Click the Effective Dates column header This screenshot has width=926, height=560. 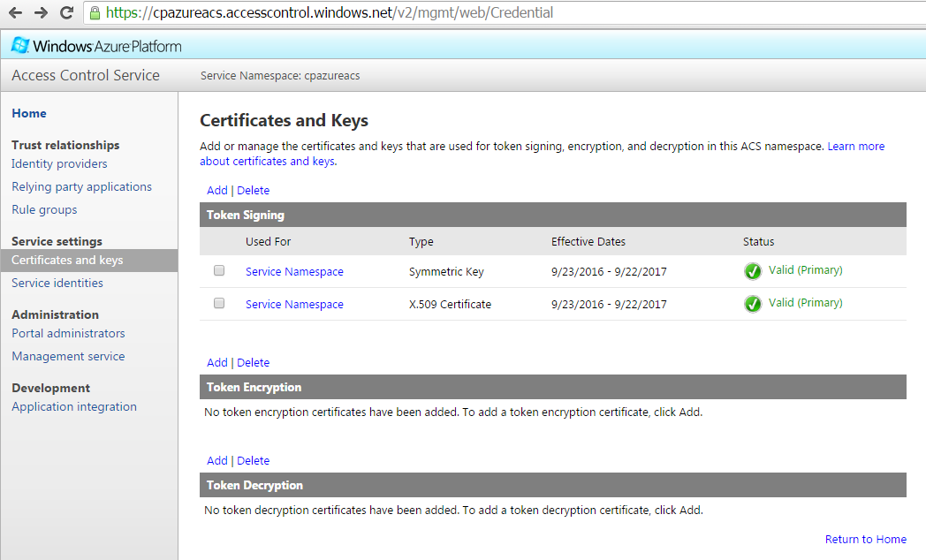(588, 241)
